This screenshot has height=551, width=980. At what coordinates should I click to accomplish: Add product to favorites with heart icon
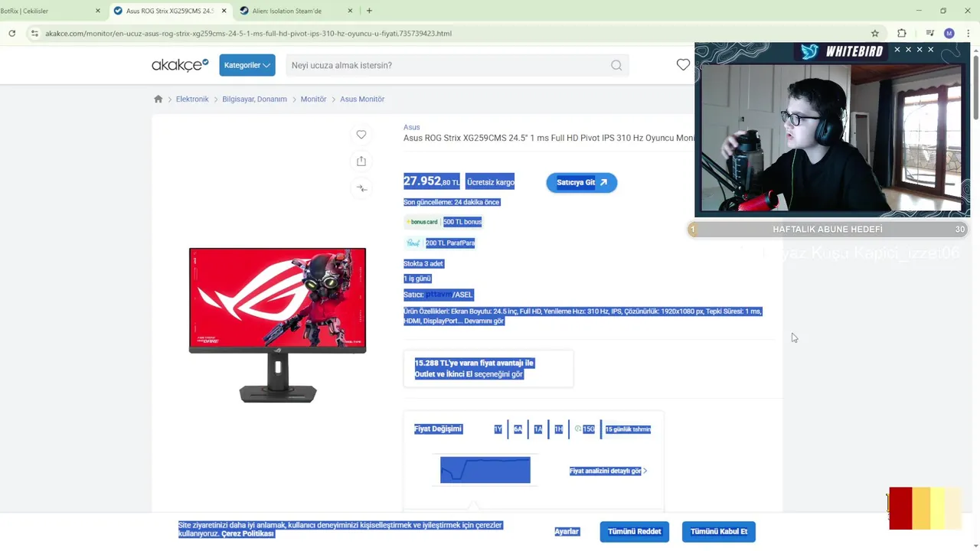(361, 135)
